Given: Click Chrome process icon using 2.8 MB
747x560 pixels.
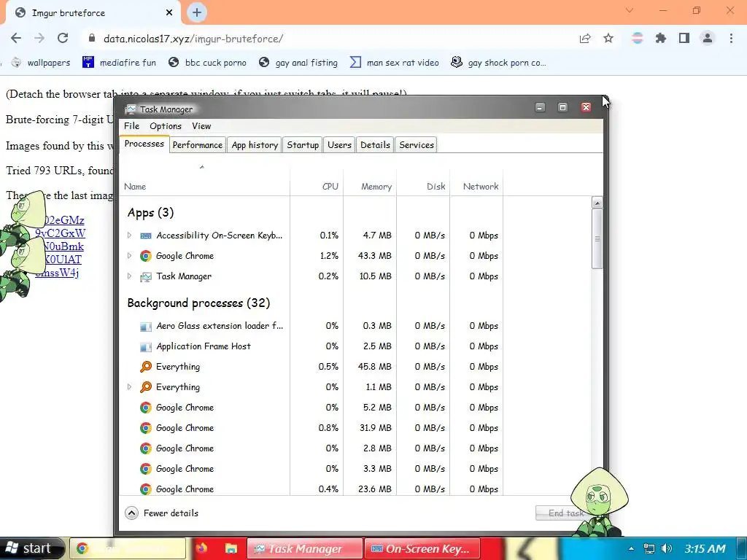Looking at the screenshot, I should tap(146, 448).
